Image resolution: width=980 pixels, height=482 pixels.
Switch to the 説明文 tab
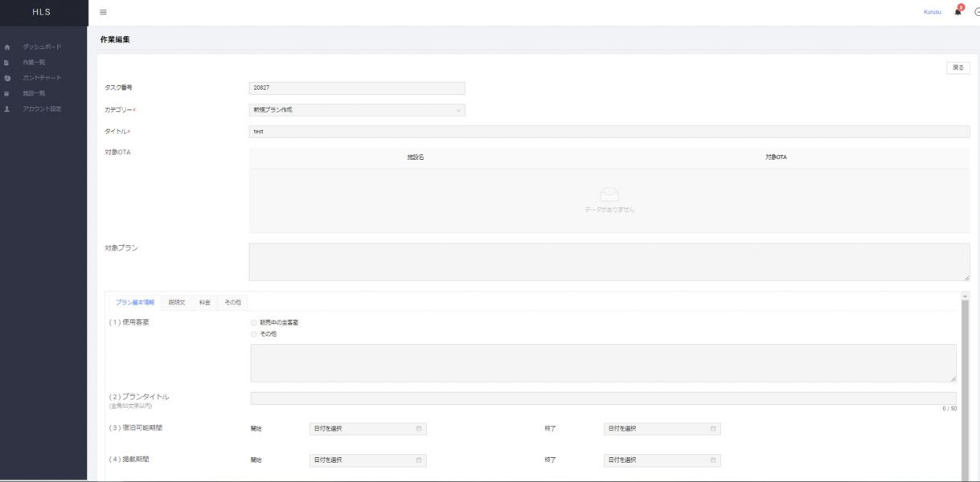(176, 302)
